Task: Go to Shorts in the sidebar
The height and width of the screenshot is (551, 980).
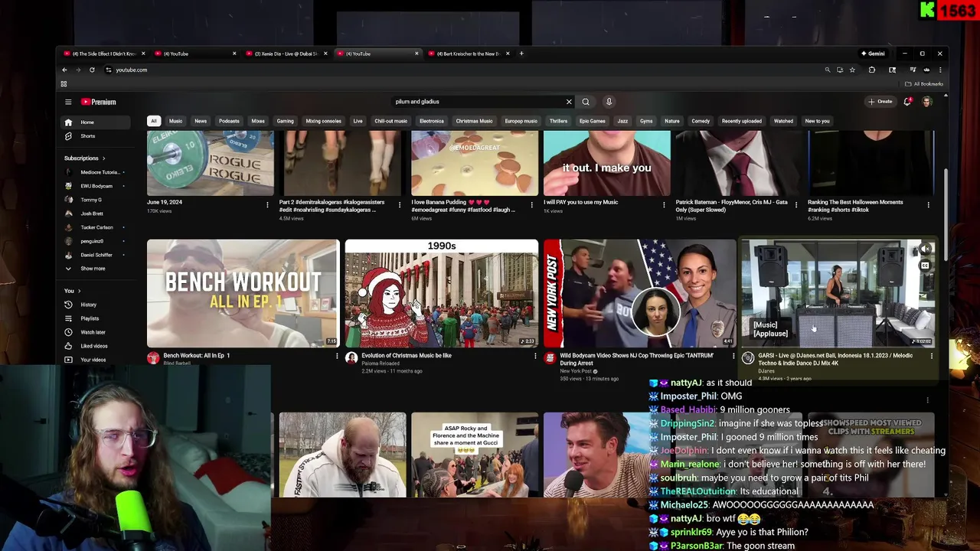Action: pos(87,136)
